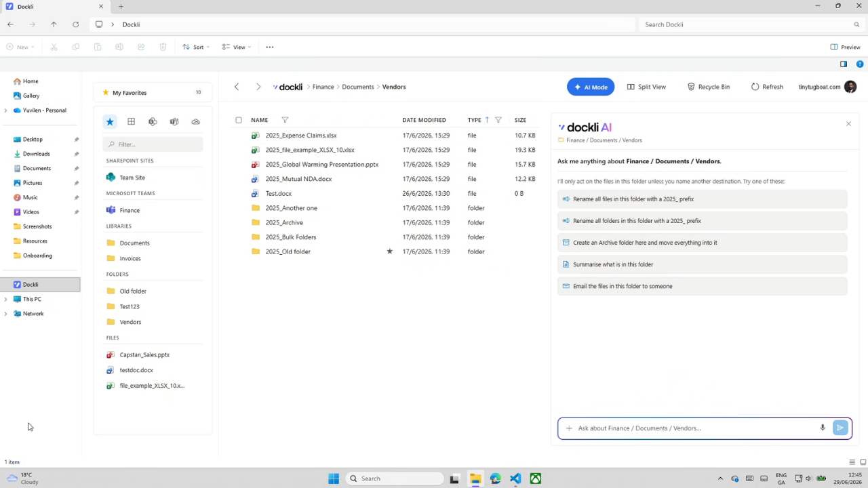Switch to the Teams icon tab in sidebar
868x488 pixels.
174,121
